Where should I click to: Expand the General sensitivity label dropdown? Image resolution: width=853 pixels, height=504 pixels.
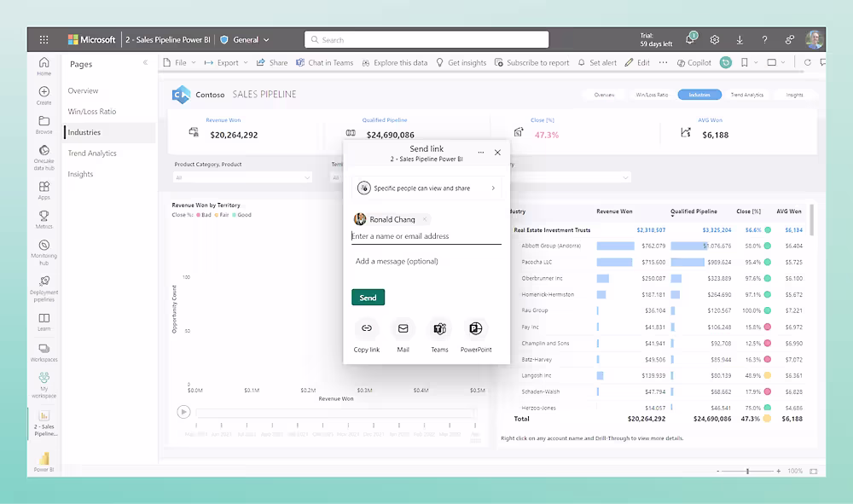click(266, 39)
